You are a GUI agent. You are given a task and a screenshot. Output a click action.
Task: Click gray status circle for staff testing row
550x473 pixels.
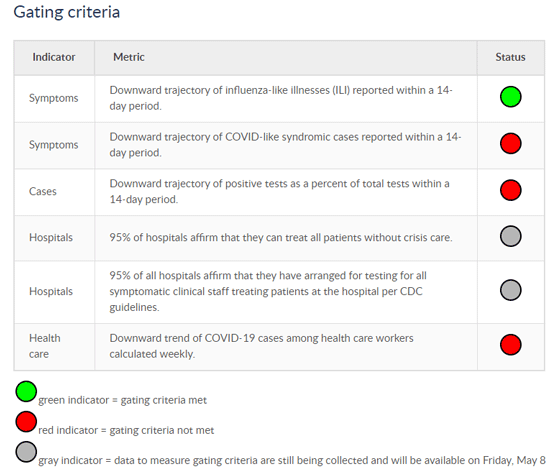point(510,290)
